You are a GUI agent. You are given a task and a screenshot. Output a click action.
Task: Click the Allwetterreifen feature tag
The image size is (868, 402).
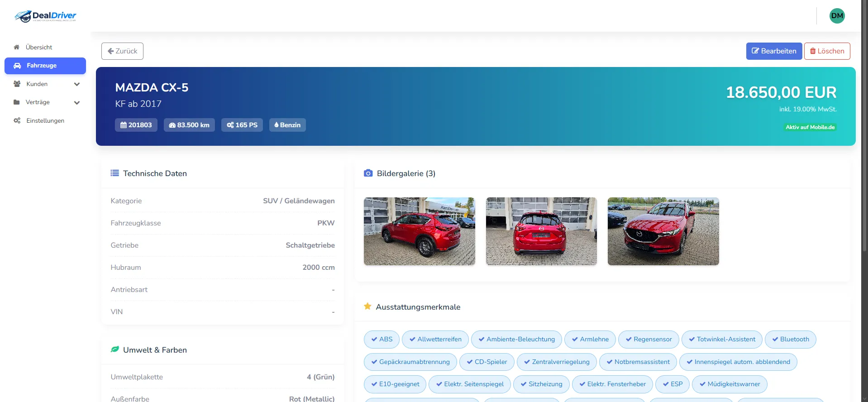coord(435,340)
